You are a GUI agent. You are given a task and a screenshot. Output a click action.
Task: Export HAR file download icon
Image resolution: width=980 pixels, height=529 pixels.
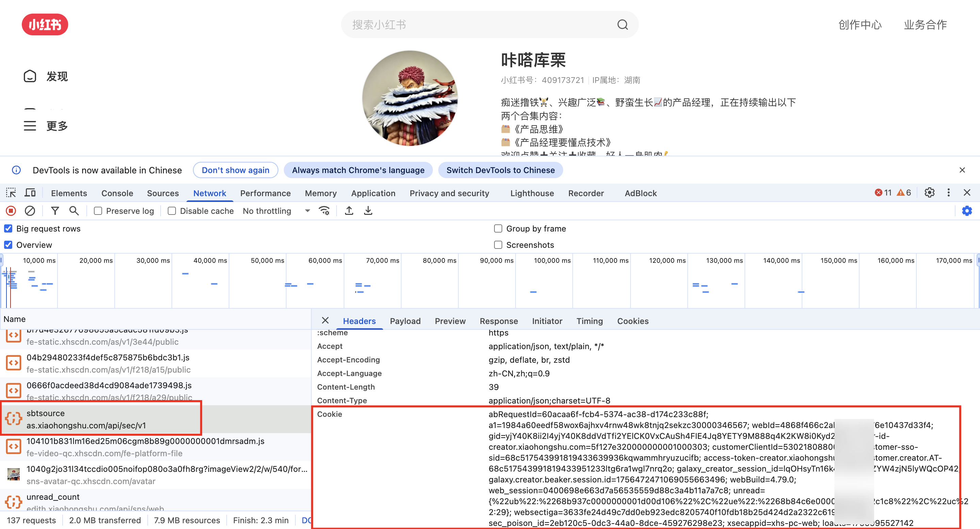[x=368, y=210]
